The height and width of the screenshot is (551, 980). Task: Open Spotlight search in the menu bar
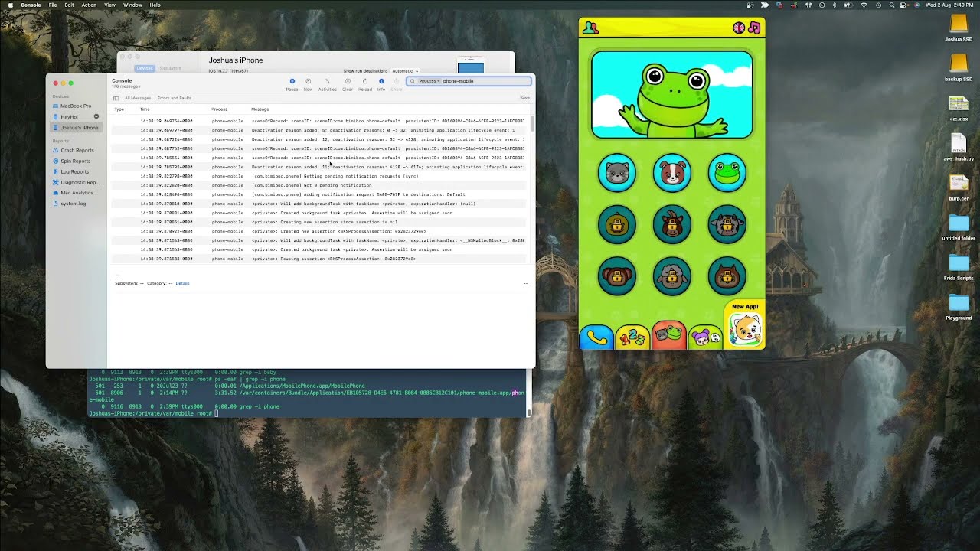click(891, 5)
